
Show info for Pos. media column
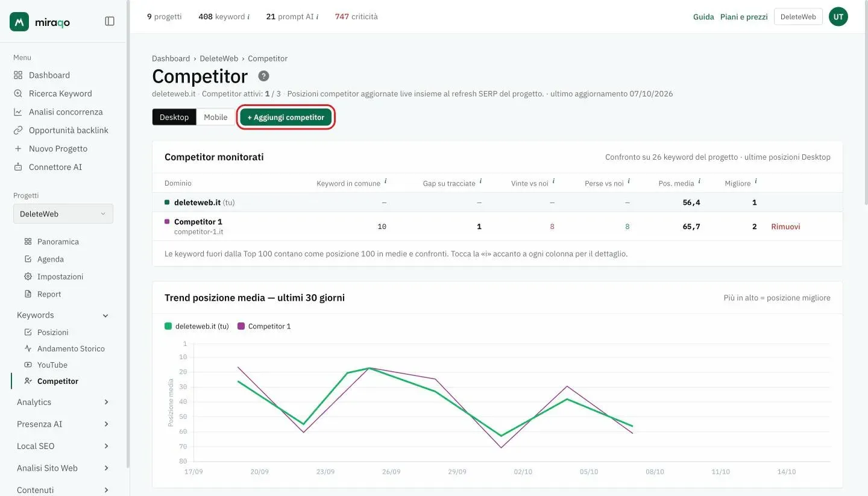699,182
